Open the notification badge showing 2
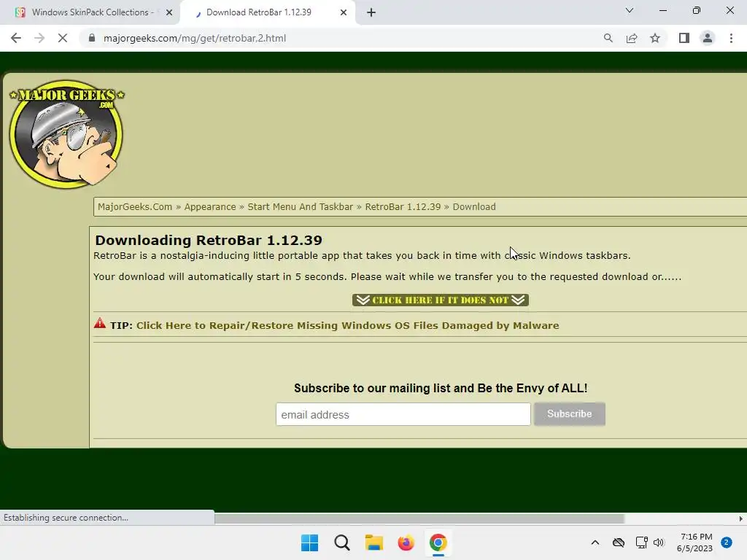 click(x=727, y=542)
